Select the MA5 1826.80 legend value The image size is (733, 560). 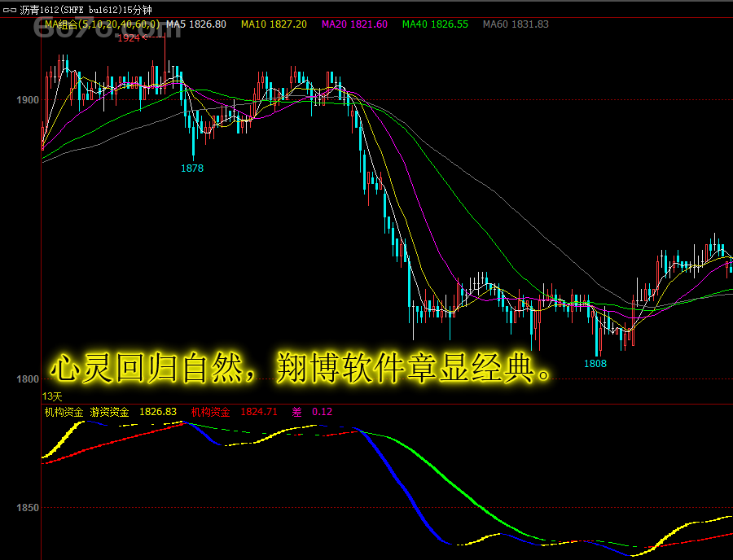pos(196,24)
